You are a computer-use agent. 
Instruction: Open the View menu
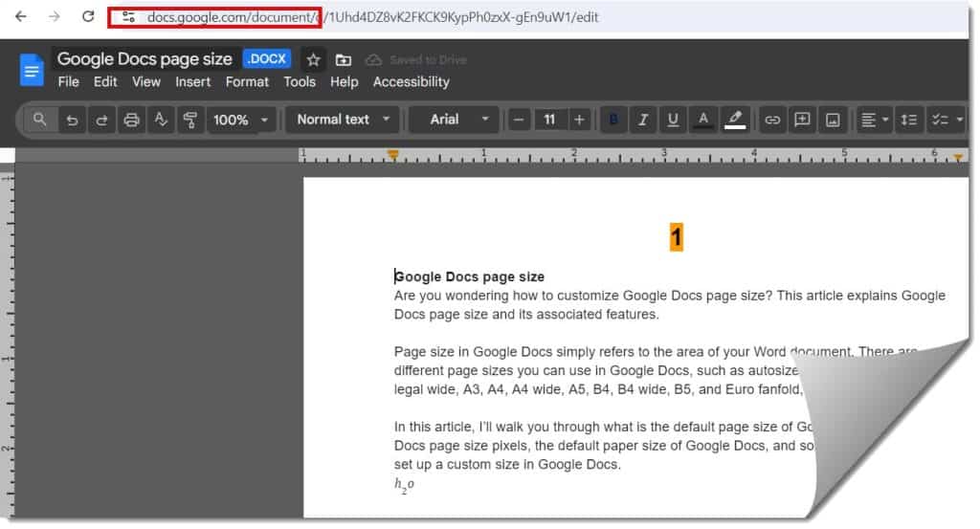146,82
